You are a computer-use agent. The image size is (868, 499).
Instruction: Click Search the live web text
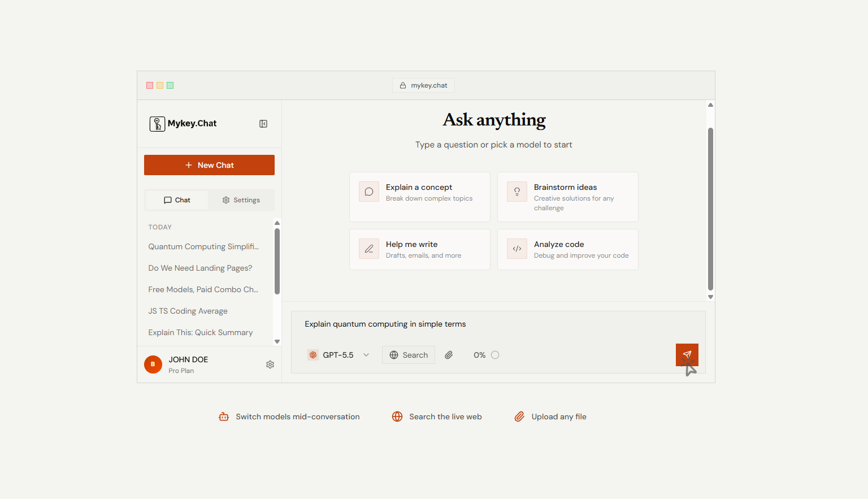coord(445,416)
